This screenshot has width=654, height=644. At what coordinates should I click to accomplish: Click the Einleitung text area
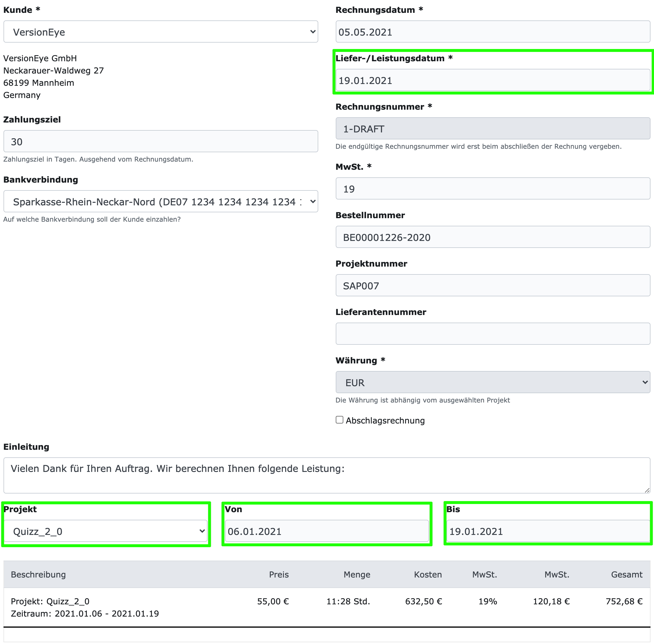tap(326, 475)
